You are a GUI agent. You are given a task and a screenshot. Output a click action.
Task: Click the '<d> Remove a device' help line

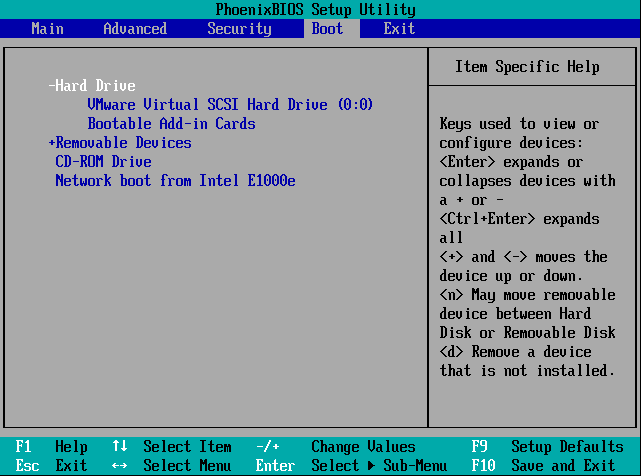pos(515,352)
